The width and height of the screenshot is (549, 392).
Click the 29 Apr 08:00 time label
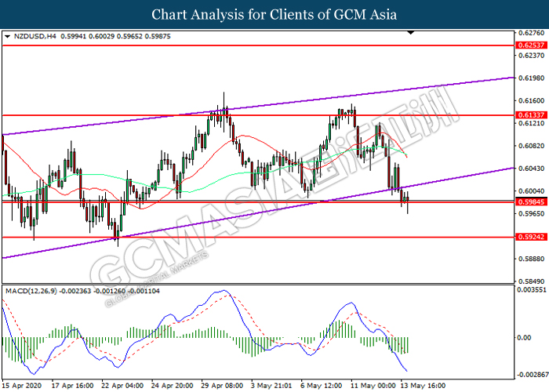point(223,386)
